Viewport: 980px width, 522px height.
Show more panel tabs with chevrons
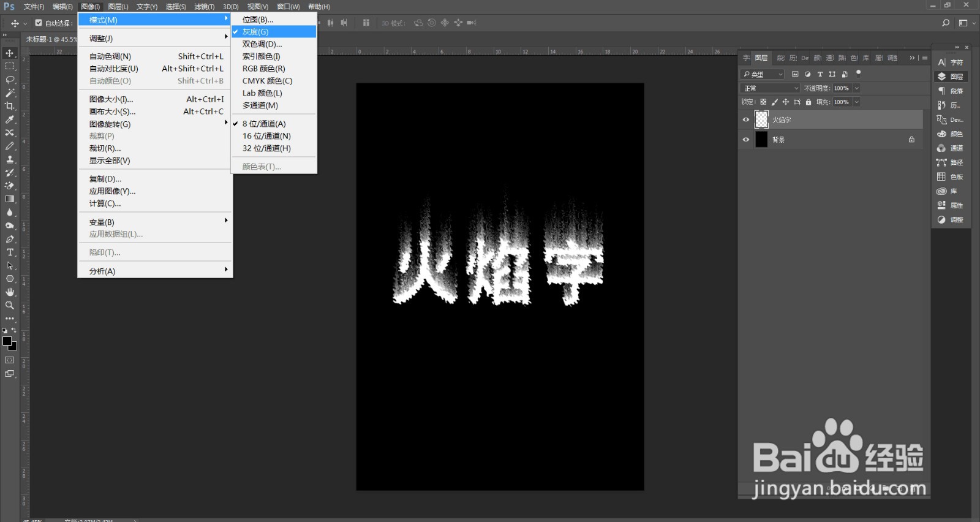click(912, 58)
